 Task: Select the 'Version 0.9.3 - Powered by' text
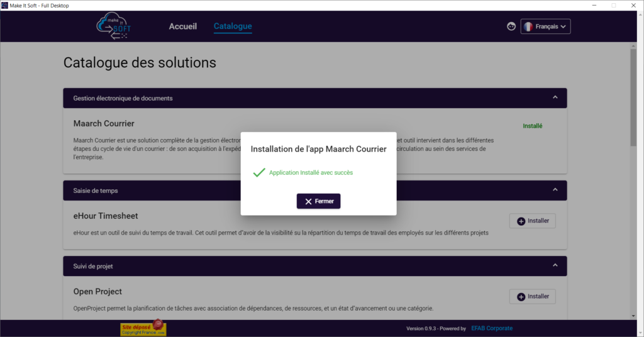436,328
